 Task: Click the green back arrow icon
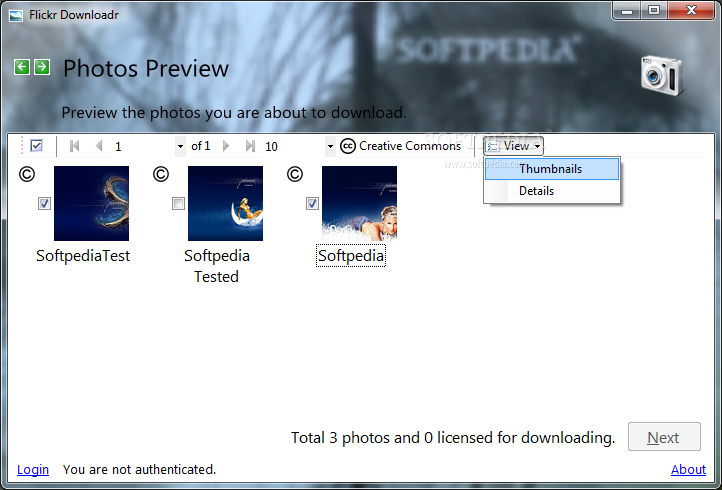pos(22,67)
